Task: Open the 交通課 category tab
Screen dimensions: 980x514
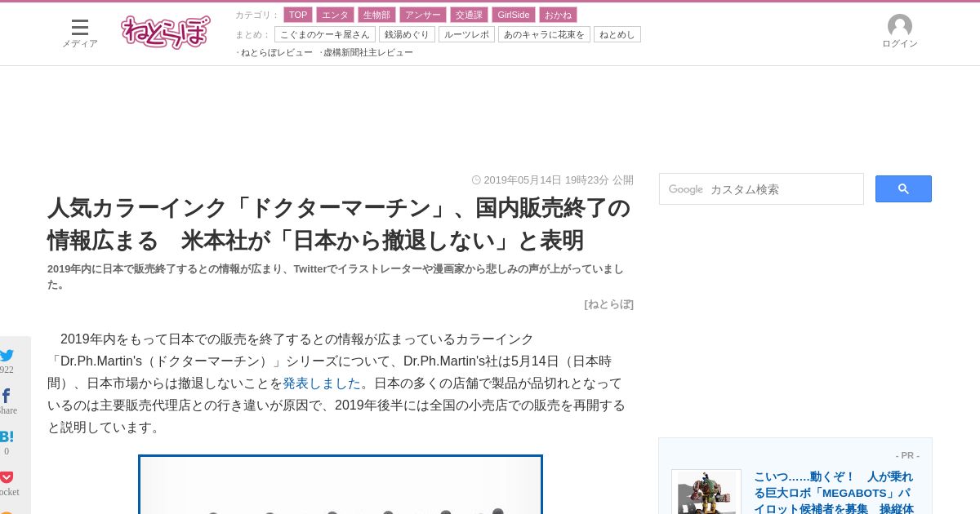Action: tap(469, 15)
